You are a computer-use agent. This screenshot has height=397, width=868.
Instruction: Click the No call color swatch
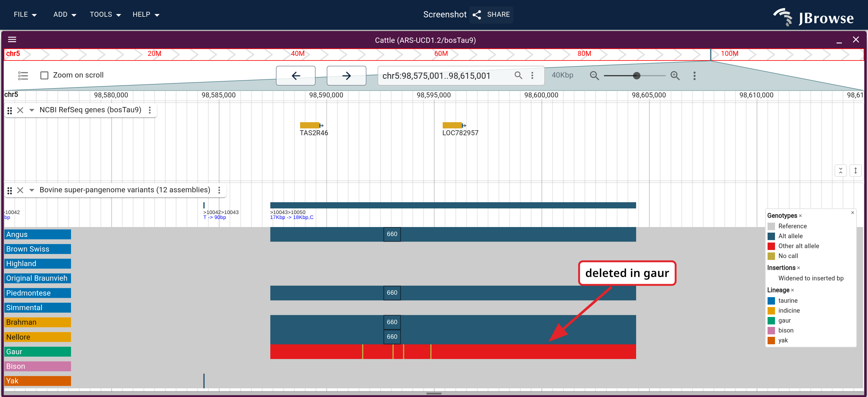(771, 256)
